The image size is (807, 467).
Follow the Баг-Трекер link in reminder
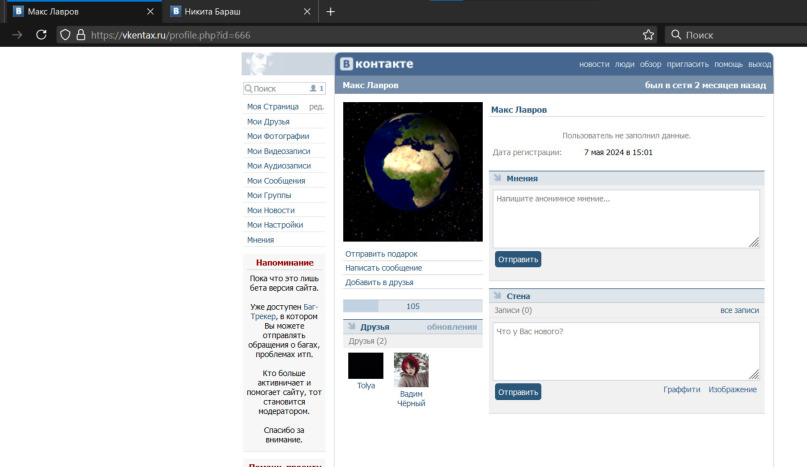pos(284,312)
